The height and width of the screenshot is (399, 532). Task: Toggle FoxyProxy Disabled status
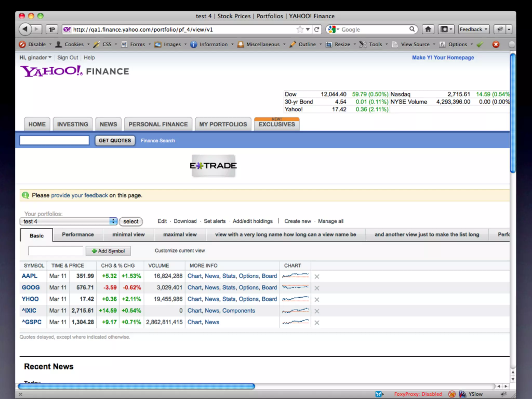[x=418, y=394]
